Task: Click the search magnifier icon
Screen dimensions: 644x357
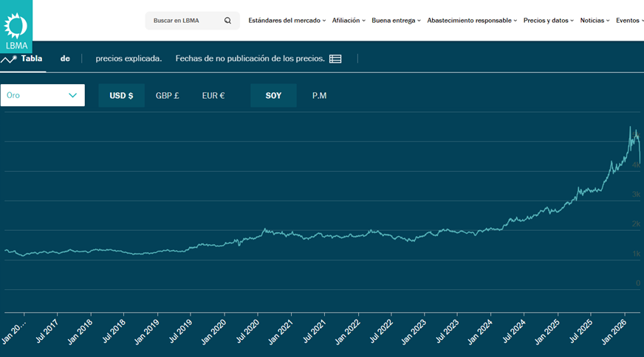Action: pyautogui.click(x=227, y=21)
